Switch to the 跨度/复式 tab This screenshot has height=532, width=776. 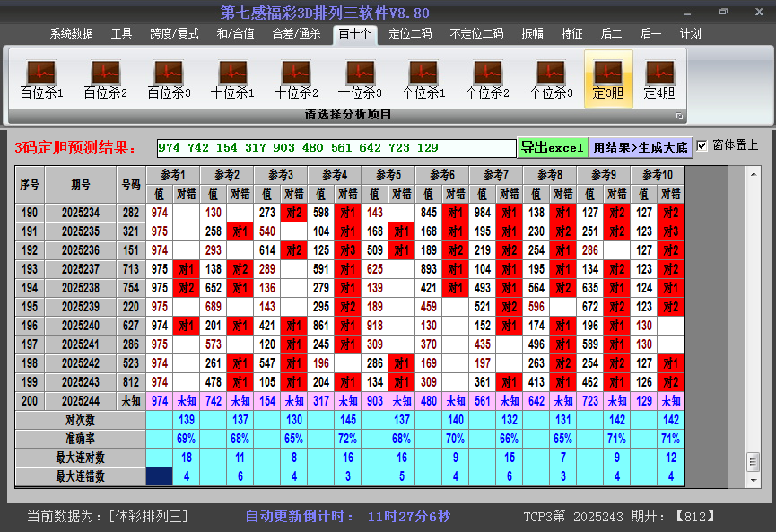pos(174,33)
